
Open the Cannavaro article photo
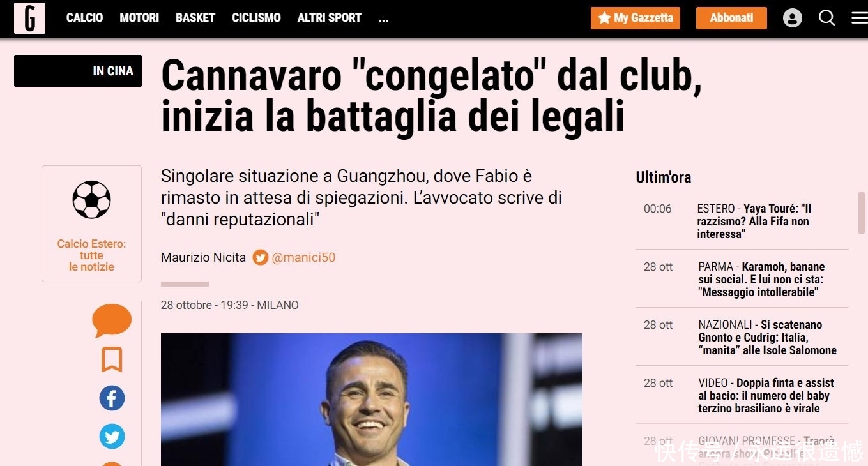[x=372, y=400]
